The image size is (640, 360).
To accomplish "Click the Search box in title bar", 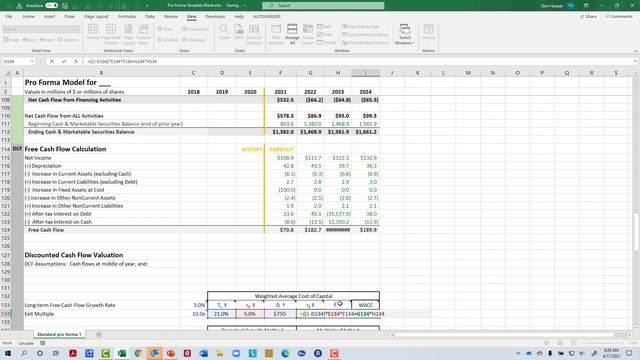I will [323, 6].
